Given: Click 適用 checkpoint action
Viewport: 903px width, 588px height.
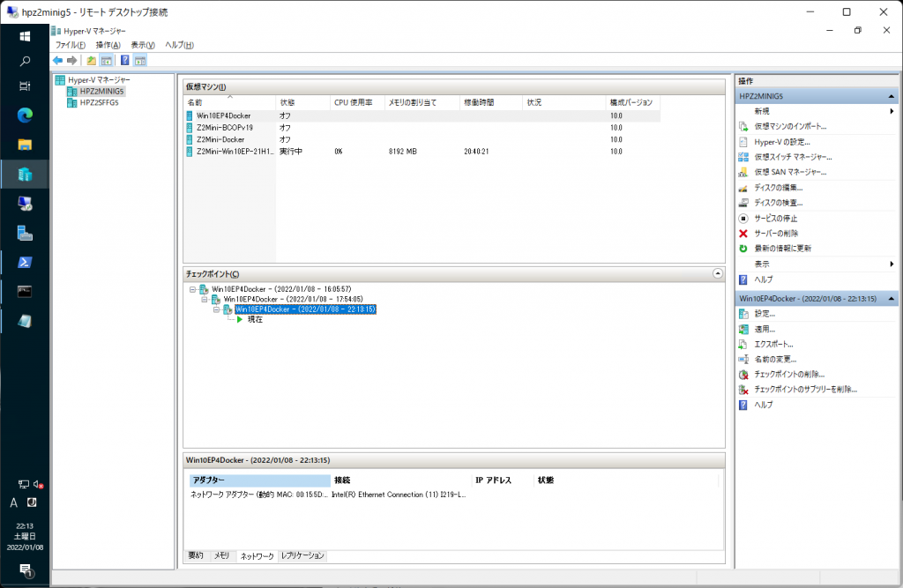Looking at the screenshot, I should tap(765, 329).
